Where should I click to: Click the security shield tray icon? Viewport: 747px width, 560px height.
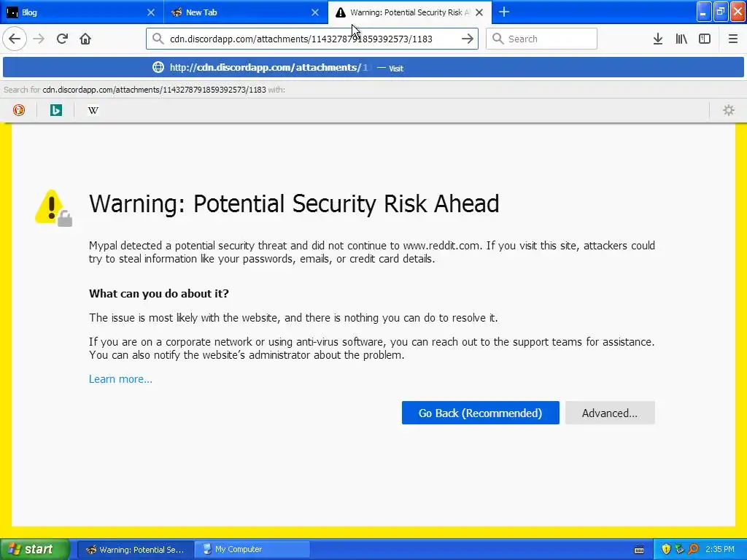pos(666,550)
